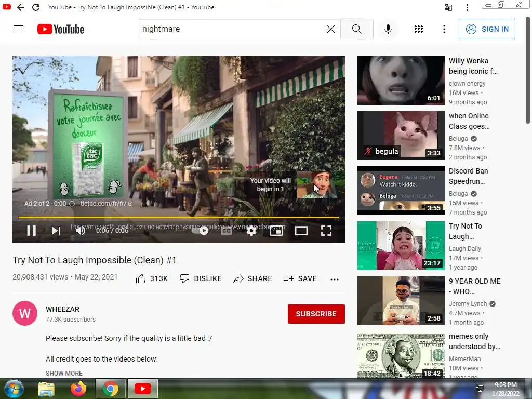Open player settings gear
Image resolution: width=532 pixels, height=399 pixels.
coord(251,231)
